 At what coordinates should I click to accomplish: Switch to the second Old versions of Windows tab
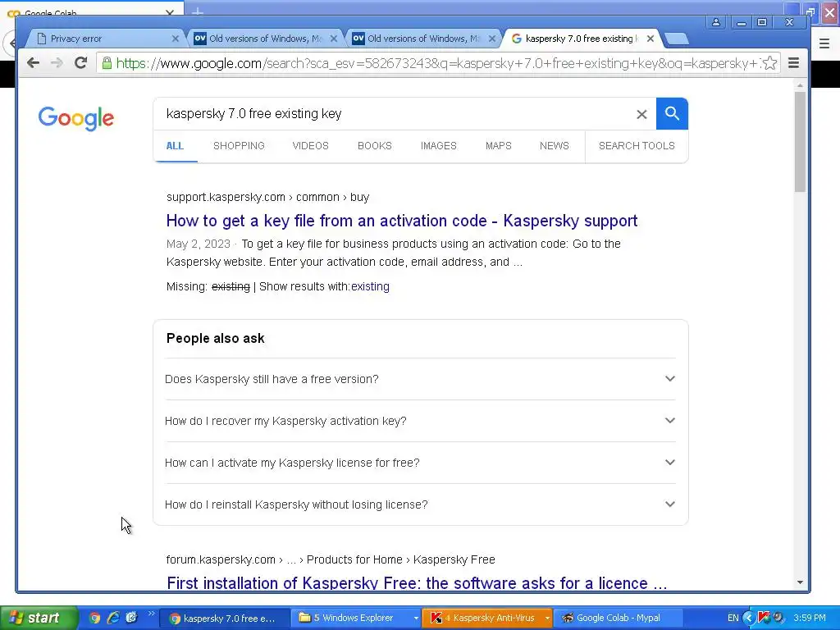(x=423, y=39)
